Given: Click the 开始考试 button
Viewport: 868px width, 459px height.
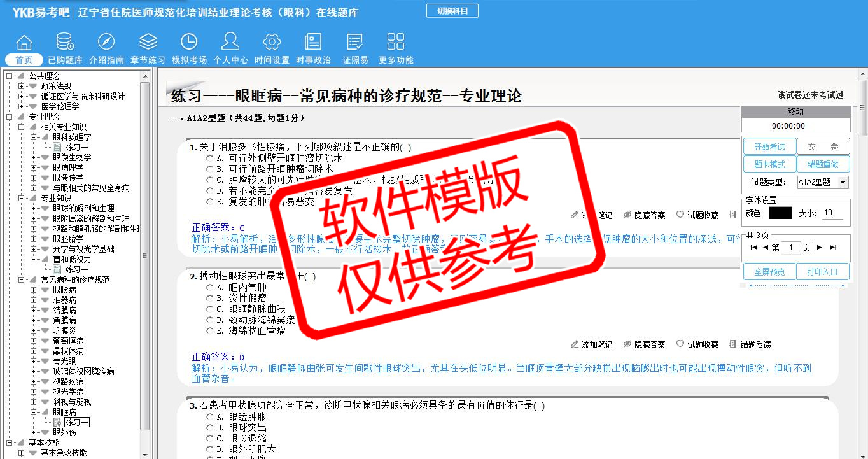Looking at the screenshot, I should pos(769,146).
